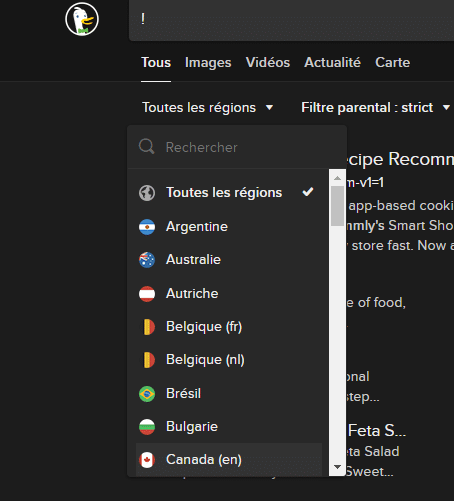Image resolution: width=454 pixels, height=501 pixels.
Task: Choose Autriche region
Action: tap(229, 293)
